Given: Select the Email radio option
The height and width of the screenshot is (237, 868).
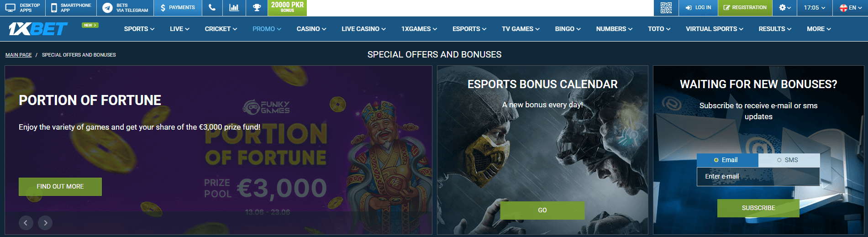Looking at the screenshot, I should click(727, 160).
